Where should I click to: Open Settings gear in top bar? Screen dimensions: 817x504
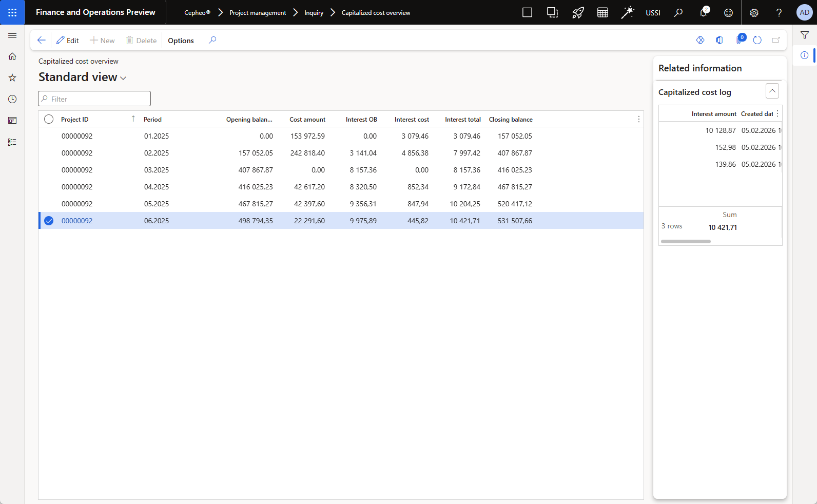(x=754, y=13)
